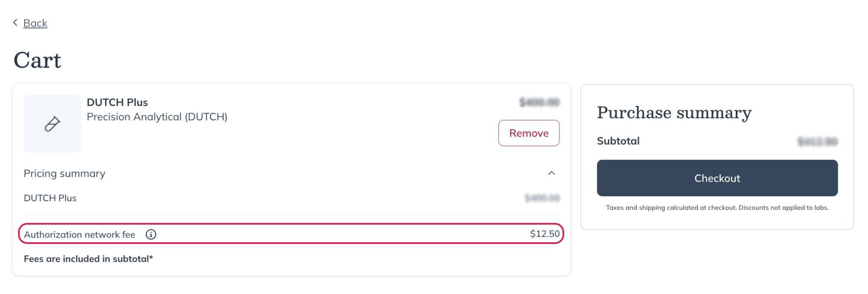Click the Fees are included in subtotal note
Viewport: 868px width, 294px height.
click(x=89, y=259)
